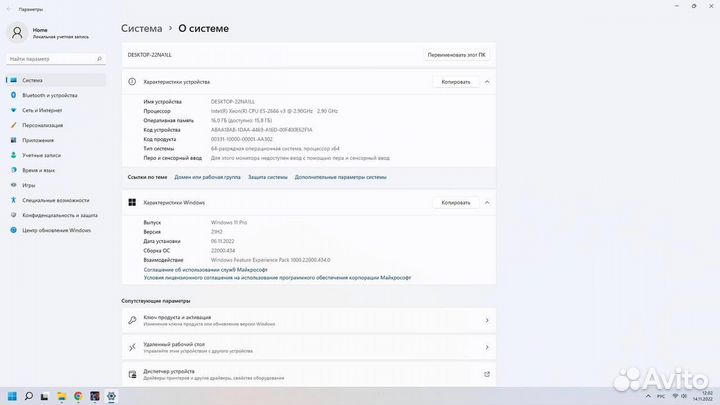Click the Windows logo icon of Характеристики Windows
Screen dimensions: 720x405
click(132, 202)
